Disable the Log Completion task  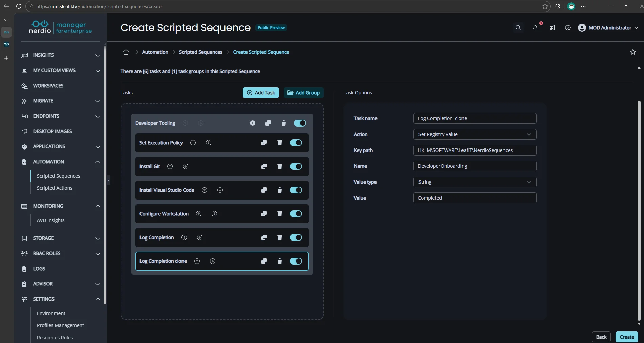tap(295, 237)
